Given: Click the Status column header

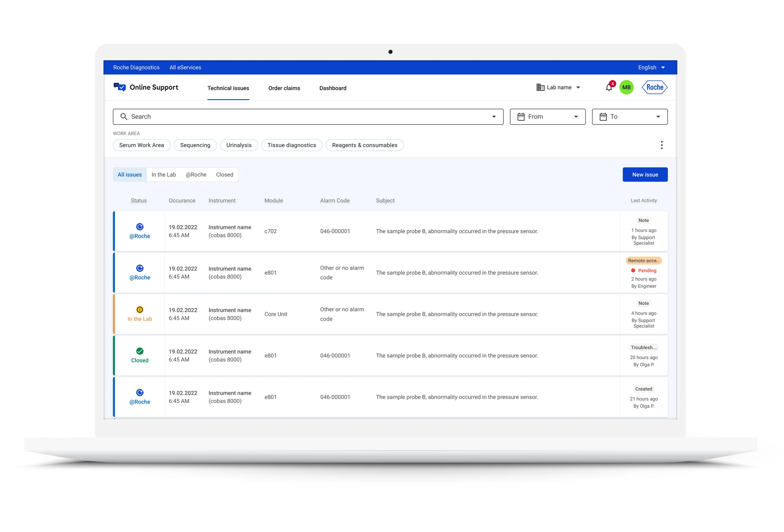Looking at the screenshot, I should [x=139, y=201].
